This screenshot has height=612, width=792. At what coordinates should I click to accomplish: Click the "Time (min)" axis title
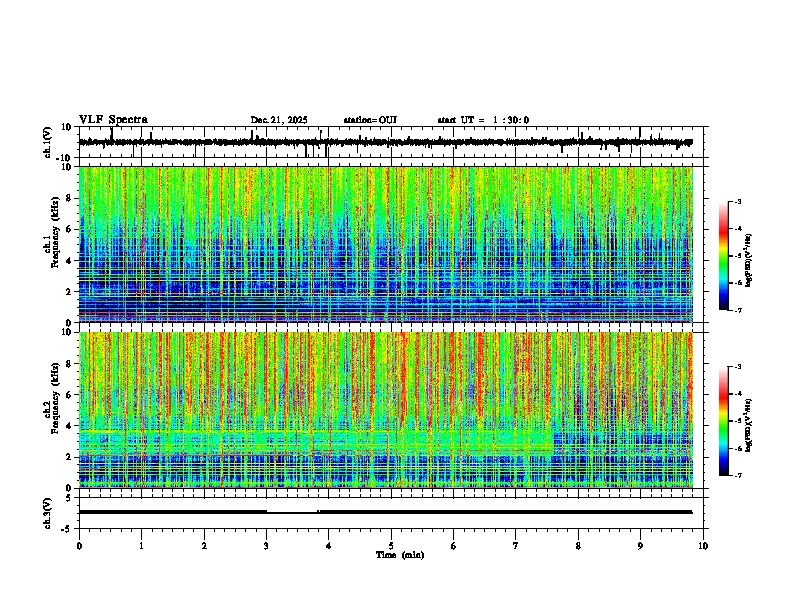[400, 555]
